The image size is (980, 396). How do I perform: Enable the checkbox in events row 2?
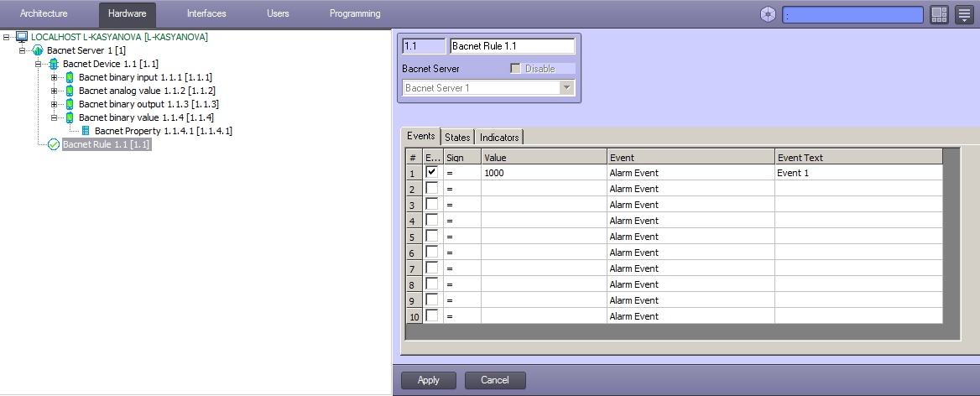pos(432,188)
